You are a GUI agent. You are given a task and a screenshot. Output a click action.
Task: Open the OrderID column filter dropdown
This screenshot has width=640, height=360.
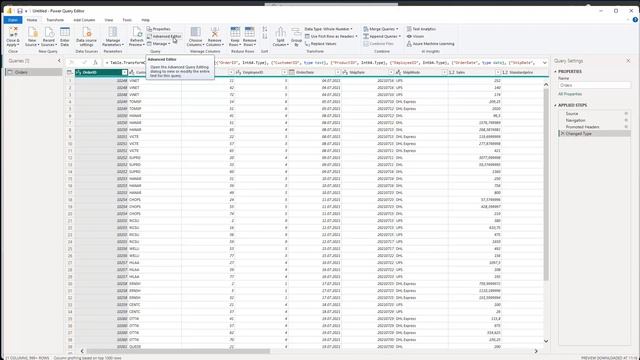(x=124, y=72)
